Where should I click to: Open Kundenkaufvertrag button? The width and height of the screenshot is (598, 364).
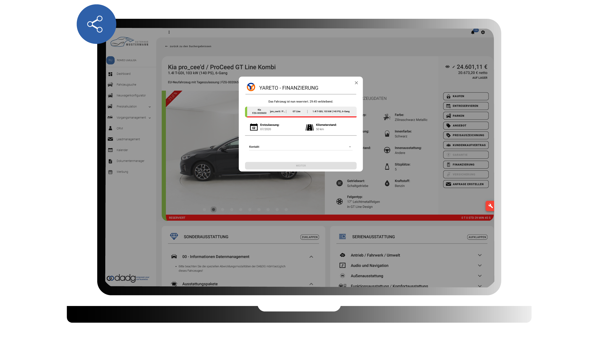466,145
